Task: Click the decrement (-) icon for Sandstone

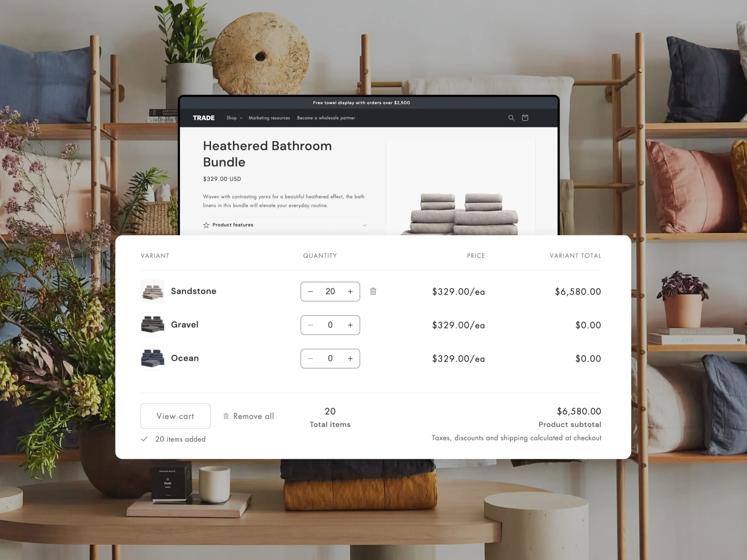Action: tap(310, 291)
